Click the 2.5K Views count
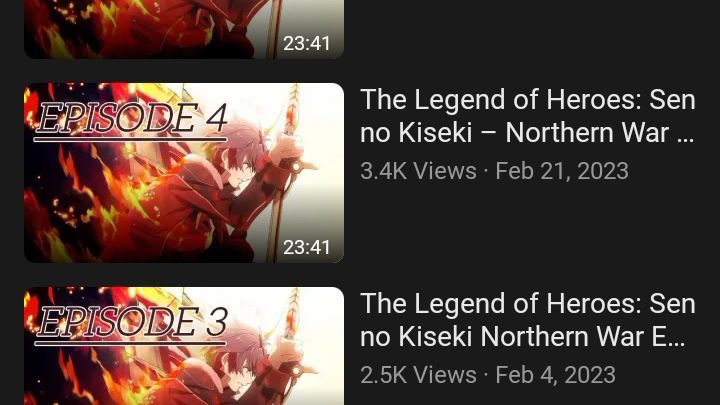Screen dimensions: 720x405 click(418, 375)
